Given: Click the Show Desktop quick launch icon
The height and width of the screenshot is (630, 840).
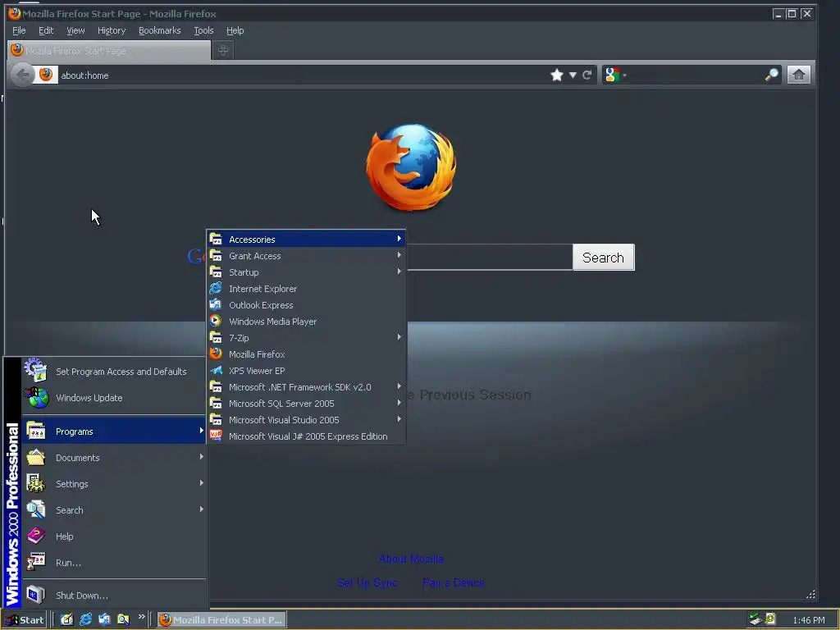Looking at the screenshot, I should tap(66, 619).
